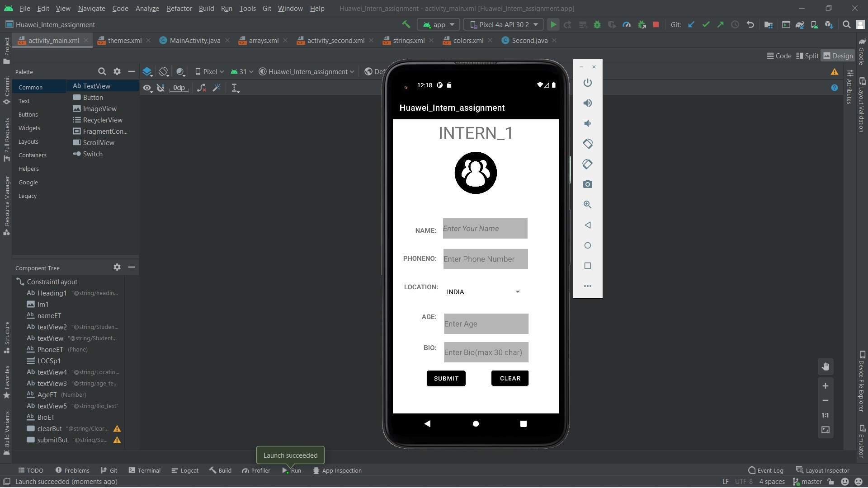868x488 pixels.
Task: Click palette search magnifier icon
Action: [x=102, y=71]
